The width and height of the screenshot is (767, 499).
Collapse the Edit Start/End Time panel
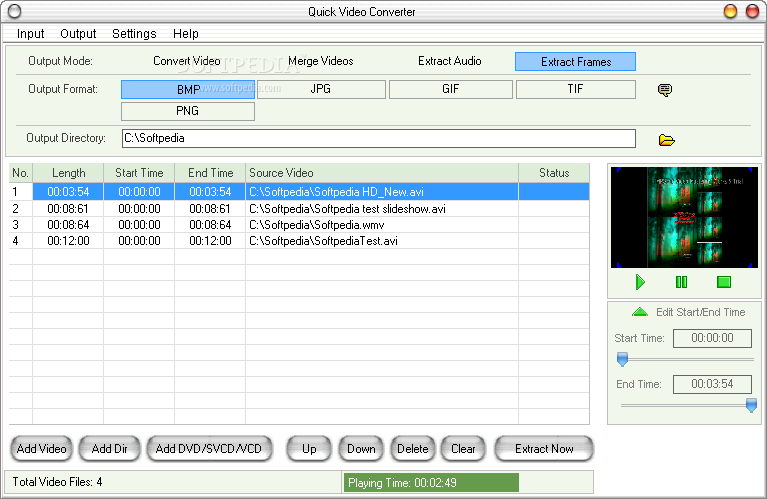(639, 312)
